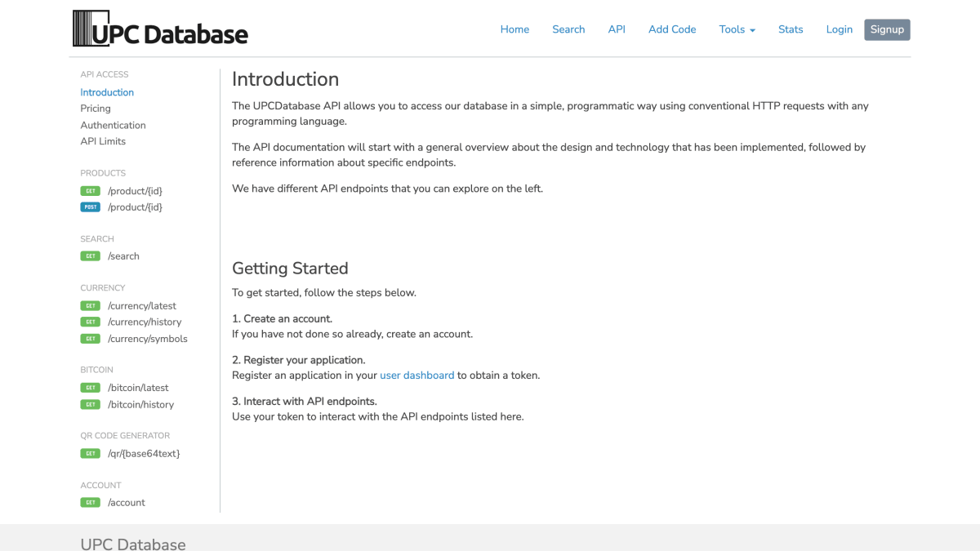The height and width of the screenshot is (551, 980).
Task: Click the BITCOIN section label
Action: [96, 370]
